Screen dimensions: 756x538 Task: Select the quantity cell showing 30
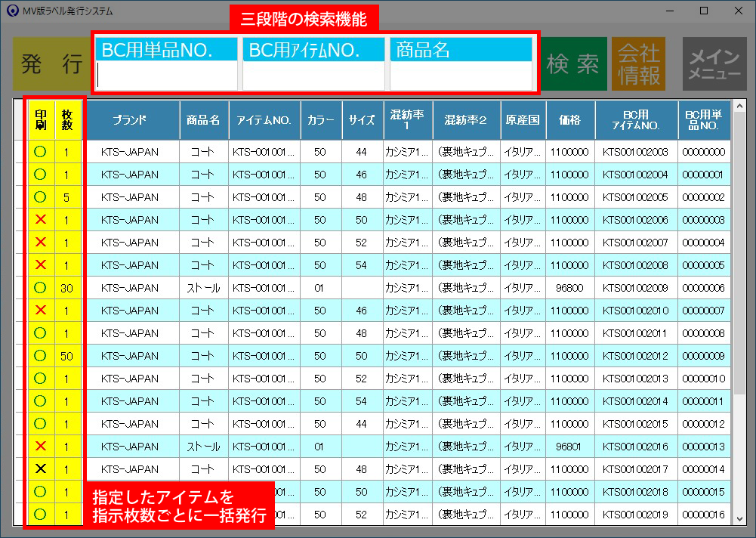click(x=67, y=288)
